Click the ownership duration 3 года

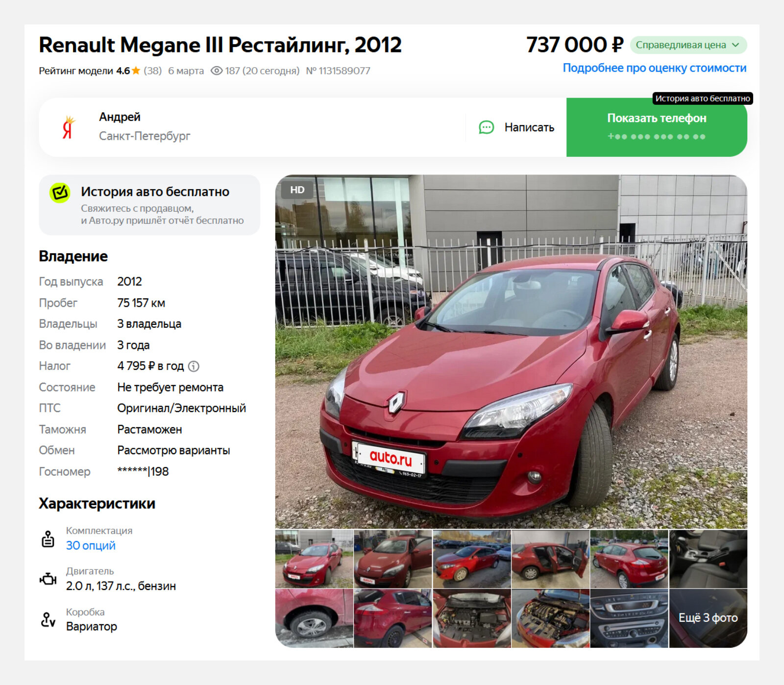[133, 345]
